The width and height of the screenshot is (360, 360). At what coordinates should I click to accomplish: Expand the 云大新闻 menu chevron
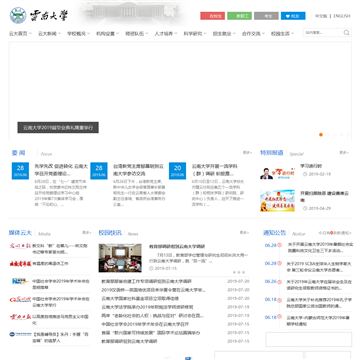pyautogui.click(x=59, y=33)
